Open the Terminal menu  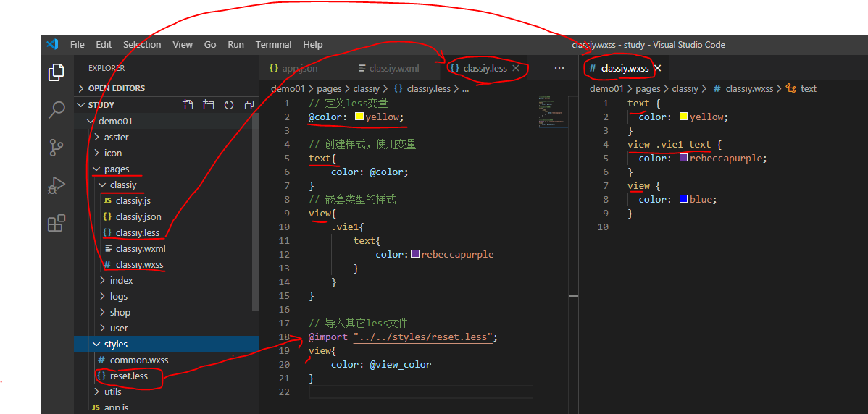(x=273, y=45)
